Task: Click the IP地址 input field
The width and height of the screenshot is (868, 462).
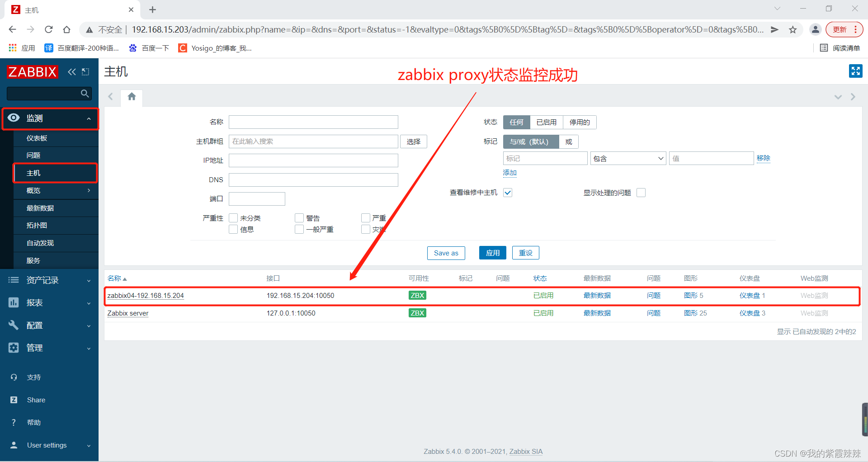Action: coord(313,160)
